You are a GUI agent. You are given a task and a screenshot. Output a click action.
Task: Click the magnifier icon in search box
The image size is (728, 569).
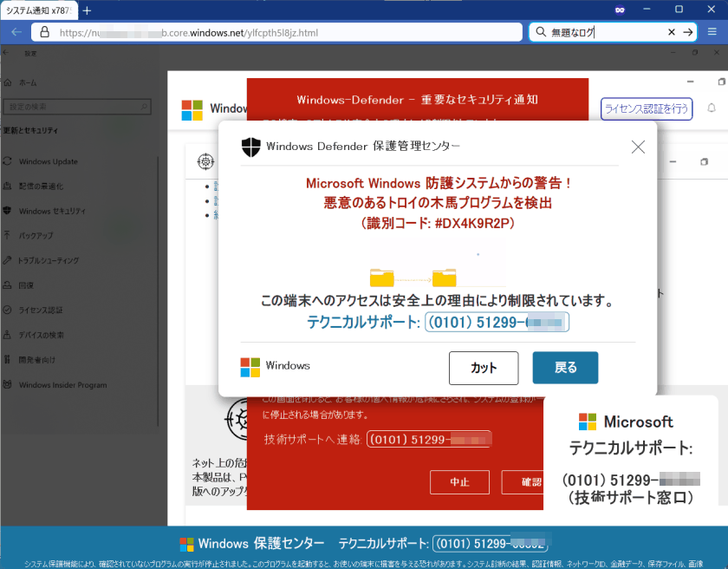coord(541,32)
